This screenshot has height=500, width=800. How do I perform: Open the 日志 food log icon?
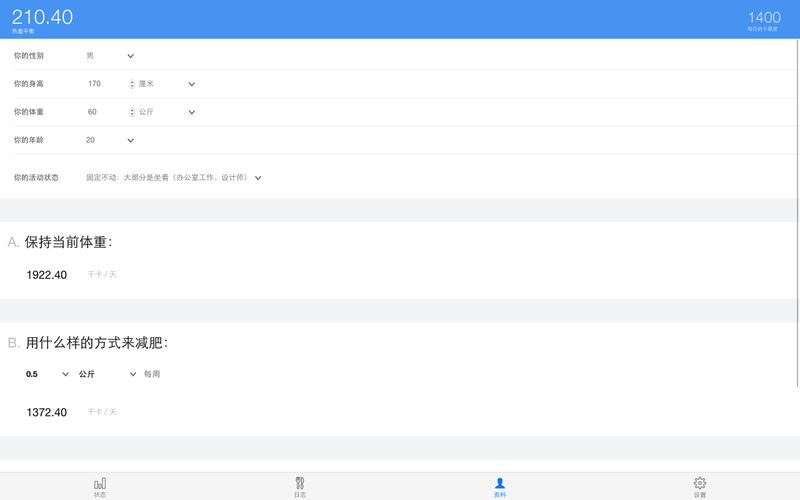point(300,483)
